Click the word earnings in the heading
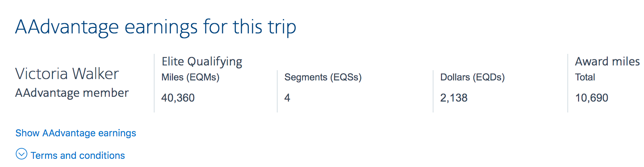This screenshot has width=644, height=167. [161, 27]
